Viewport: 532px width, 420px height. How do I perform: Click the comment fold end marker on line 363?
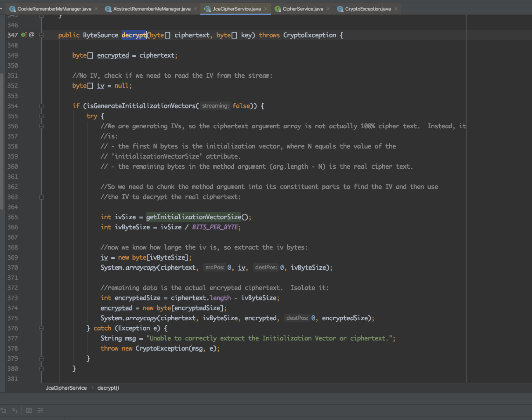pyautogui.click(x=41, y=197)
